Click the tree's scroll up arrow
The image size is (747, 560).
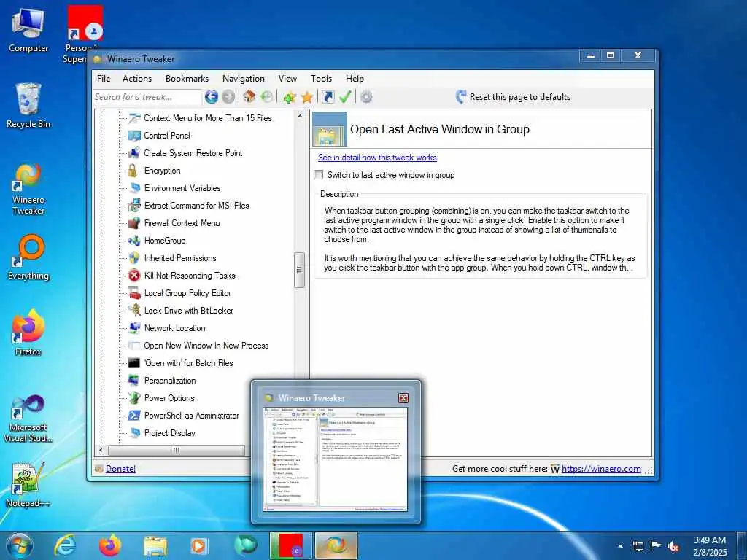click(x=300, y=116)
